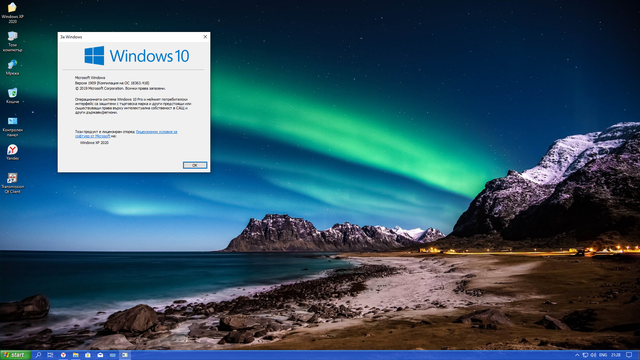Open the Action Center notifications icon
This screenshot has width=640, height=360.
(x=629, y=355)
